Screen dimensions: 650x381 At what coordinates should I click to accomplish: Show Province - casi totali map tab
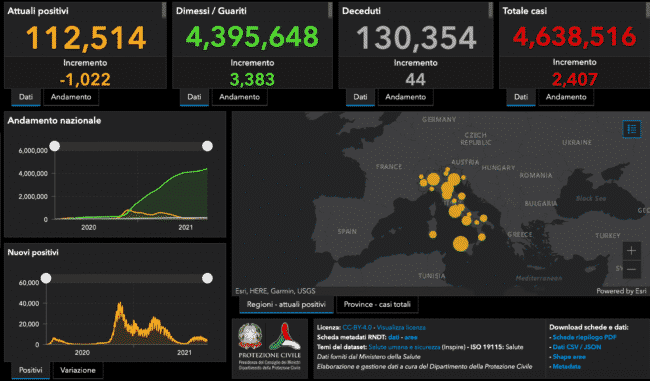pyautogui.click(x=377, y=304)
